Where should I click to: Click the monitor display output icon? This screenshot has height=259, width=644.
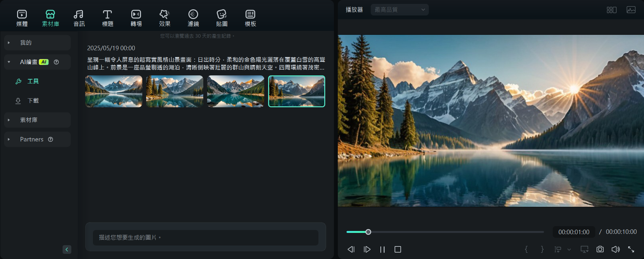click(x=584, y=249)
